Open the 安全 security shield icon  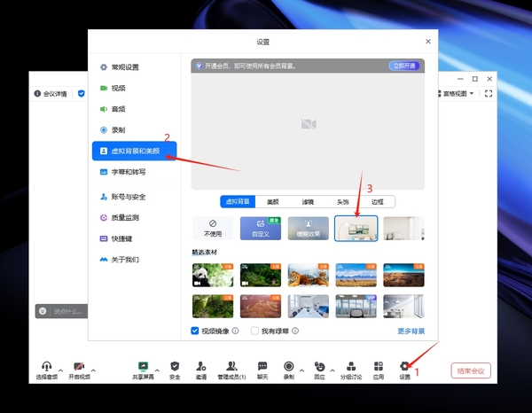tap(175, 367)
